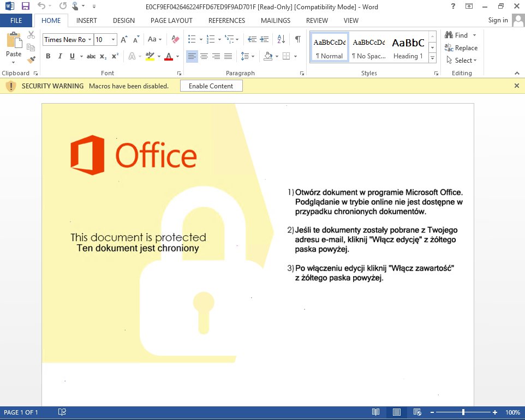The height and width of the screenshot is (420, 525).
Task: Toggle Align Left alignment
Action: point(192,56)
